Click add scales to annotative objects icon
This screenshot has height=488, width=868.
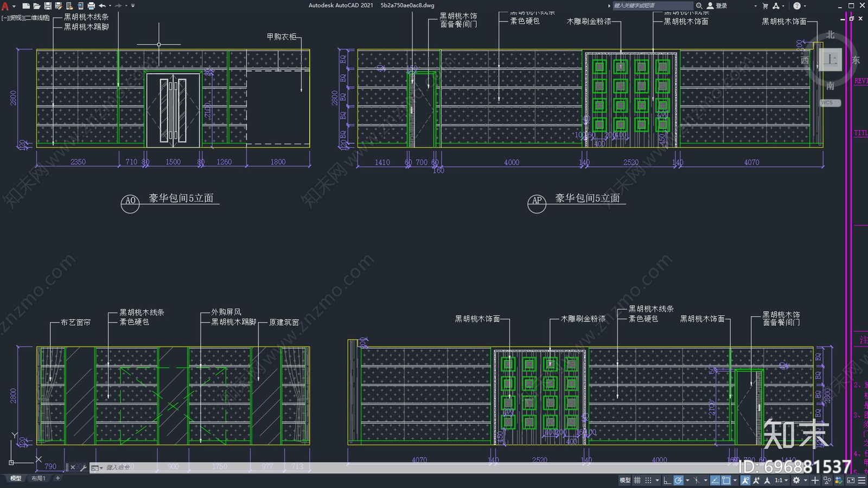[x=756, y=480]
